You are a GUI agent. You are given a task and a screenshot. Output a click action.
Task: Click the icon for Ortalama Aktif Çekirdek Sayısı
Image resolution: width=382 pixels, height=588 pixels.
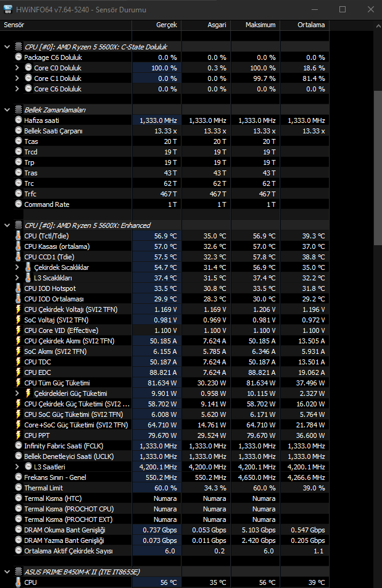(x=19, y=550)
